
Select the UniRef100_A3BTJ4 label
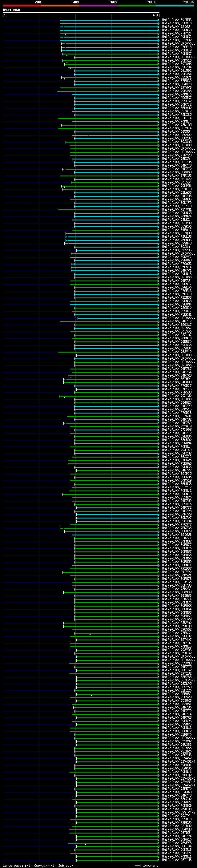176,118
